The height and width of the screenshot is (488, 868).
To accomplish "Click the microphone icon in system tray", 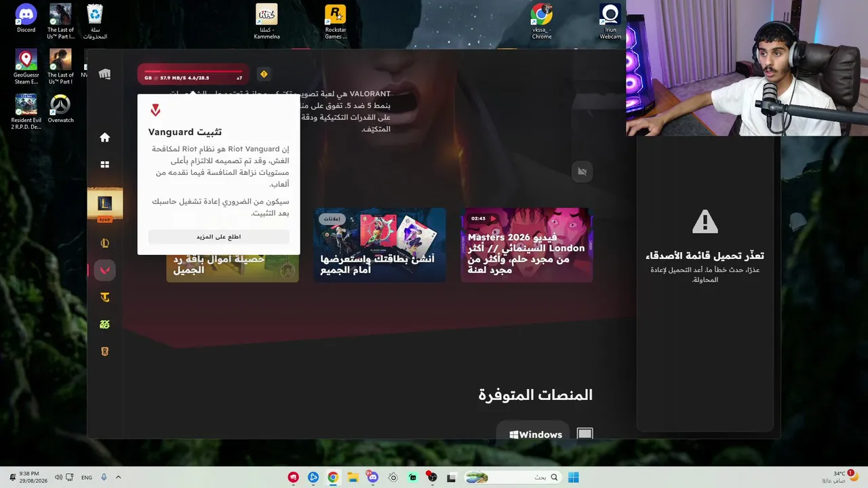I will point(104,478).
